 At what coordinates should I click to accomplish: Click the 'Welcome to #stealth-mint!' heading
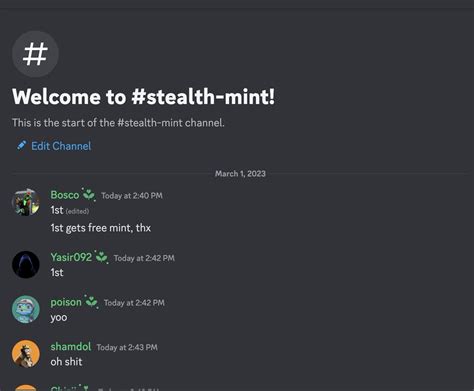144,97
